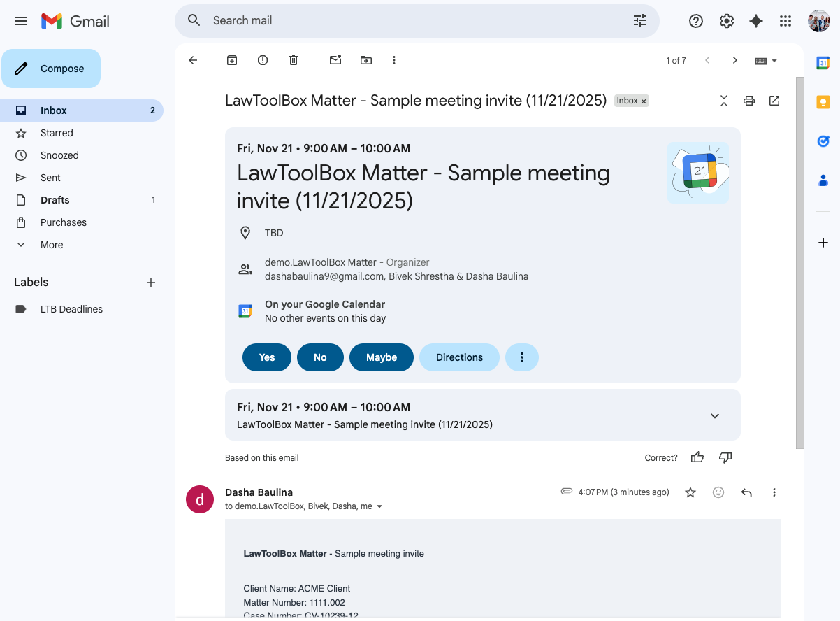Screen dimensions: 840x621
Task: Click the Compose button
Action: pos(51,69)
